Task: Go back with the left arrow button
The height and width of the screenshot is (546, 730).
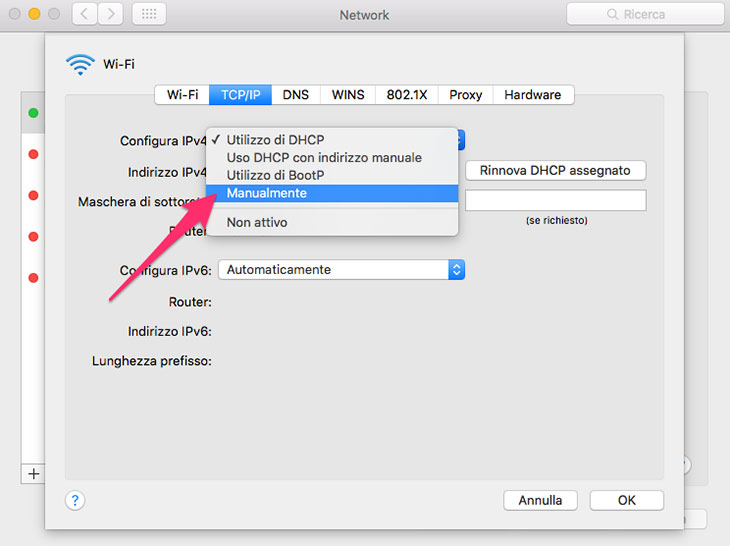Action: pos(85,15)
